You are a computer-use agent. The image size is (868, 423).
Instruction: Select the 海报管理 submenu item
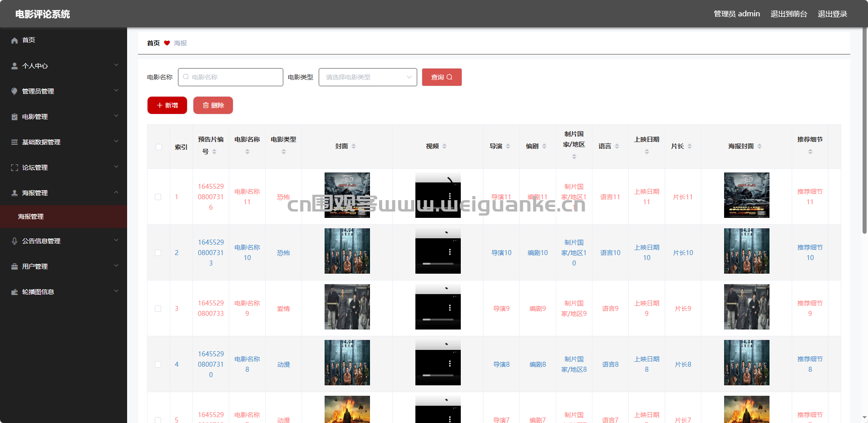tap(64, 216)
